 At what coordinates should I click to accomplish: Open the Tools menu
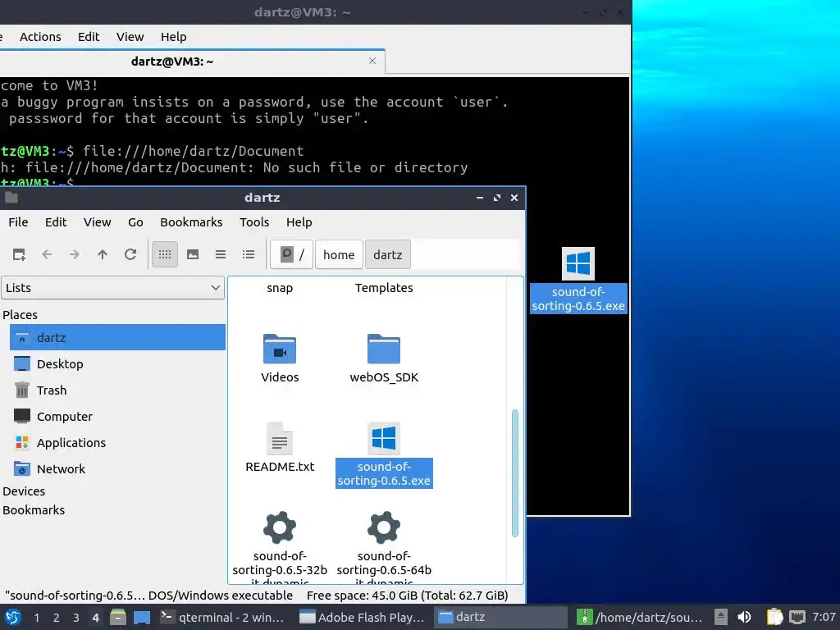pyautogui.click(x=254, y=222)
